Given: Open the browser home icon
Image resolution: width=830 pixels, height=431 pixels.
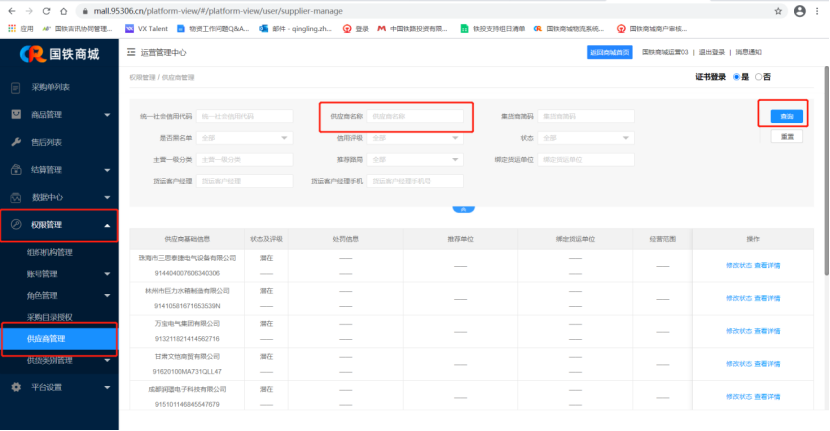Looking at the screenshot, I should pyautogui.click(x=64, y=11).
